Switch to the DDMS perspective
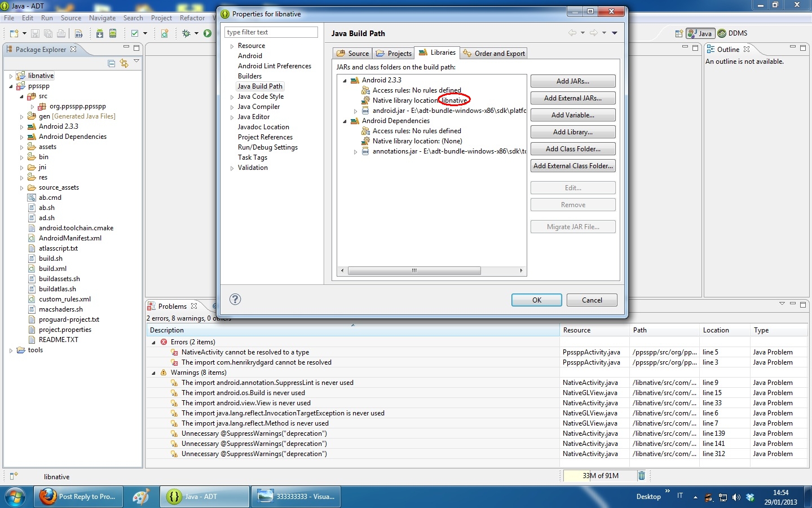Image resolution: width=812 pixels, height=508 pixels. tap(732, 33)
